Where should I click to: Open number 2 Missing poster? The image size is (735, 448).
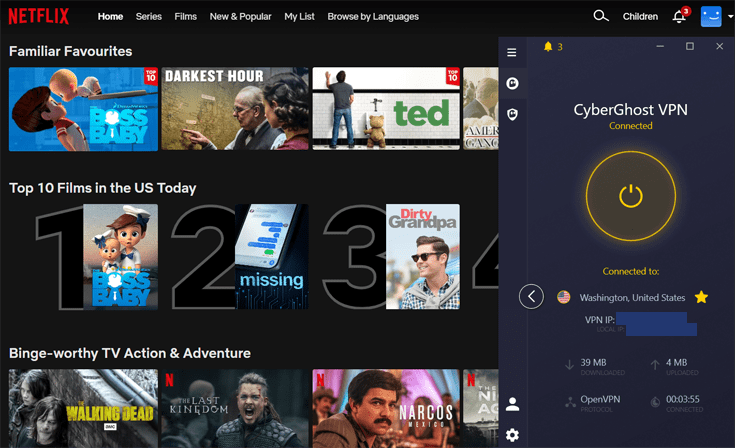[x=272, y=257]
